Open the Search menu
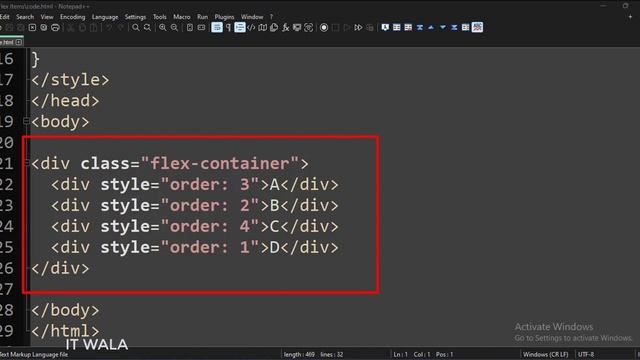Image resolution: width=640 pixels, height=360 pixels. click(25, 17)
